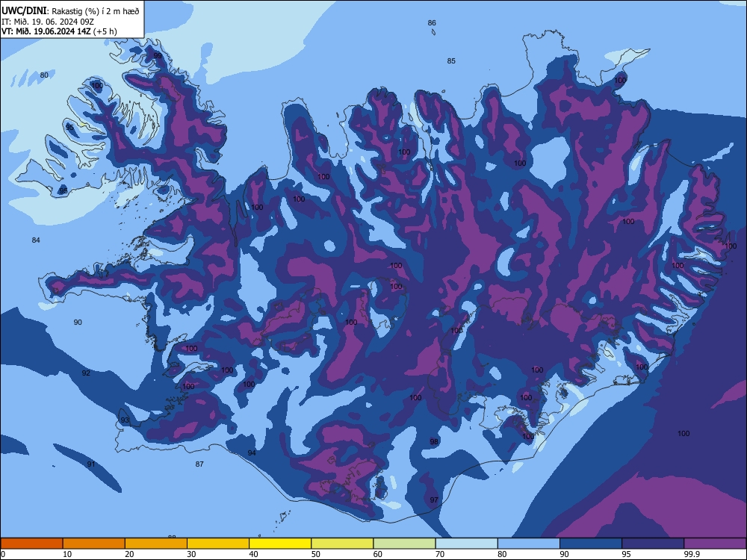Choose the light green 60–70 legend swatch

point(404,544)
